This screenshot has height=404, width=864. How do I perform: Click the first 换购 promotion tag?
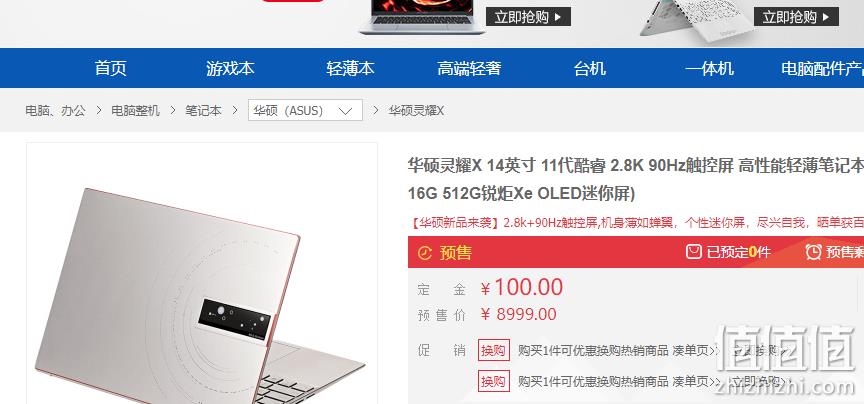click(x=494, y=350)
